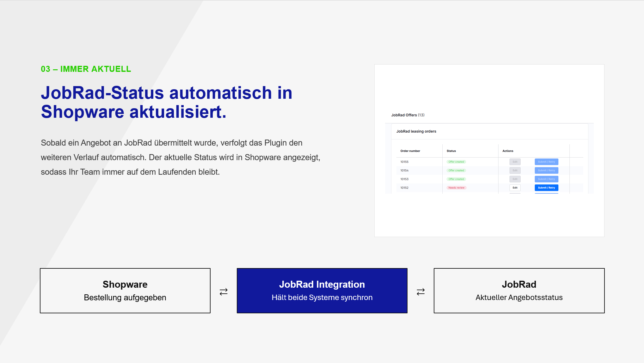The width and height of the screenshot is (644, 363).
Task: Click order number 10154
Action: pos(404,170)
